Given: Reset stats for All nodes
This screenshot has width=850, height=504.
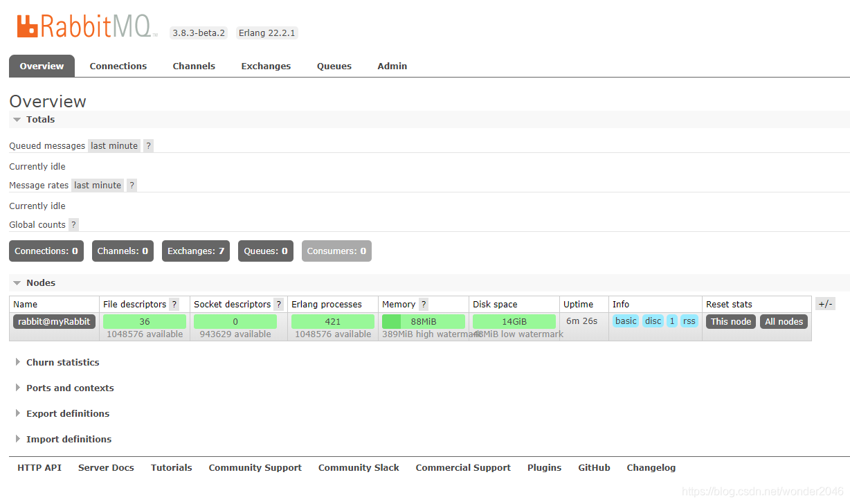Looking at the screenshot, I should [784, 322].
